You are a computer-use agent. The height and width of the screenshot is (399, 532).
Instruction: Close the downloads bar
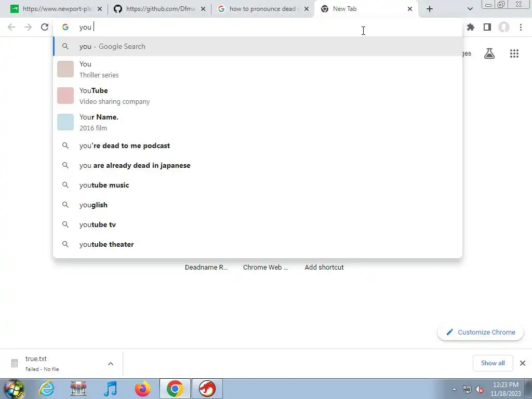pyautogui.click(x=523, y=363)
